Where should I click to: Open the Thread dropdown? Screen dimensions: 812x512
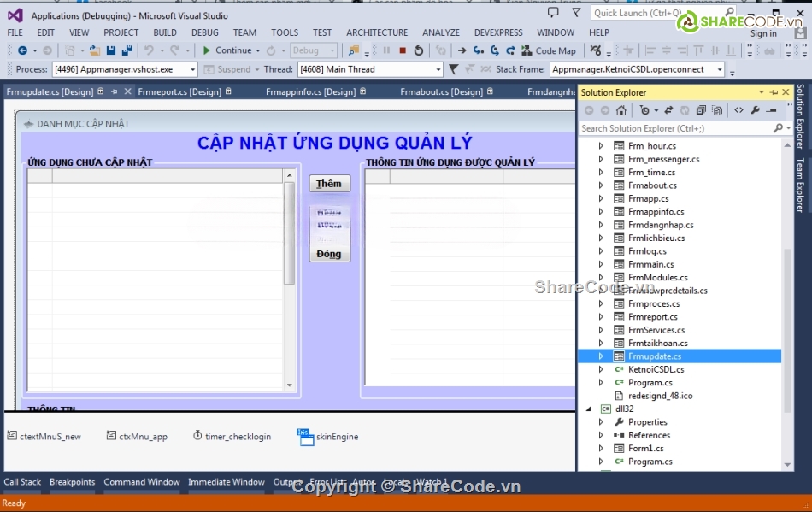(438, 69)
